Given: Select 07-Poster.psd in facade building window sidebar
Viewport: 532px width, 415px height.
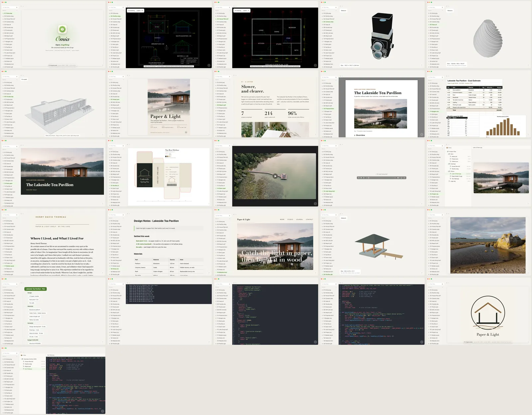Looking at the screenshot, I should tap(10, 99).
